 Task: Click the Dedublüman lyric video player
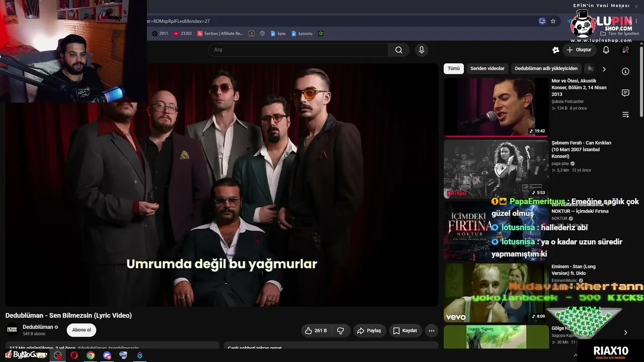pos(222,185)
